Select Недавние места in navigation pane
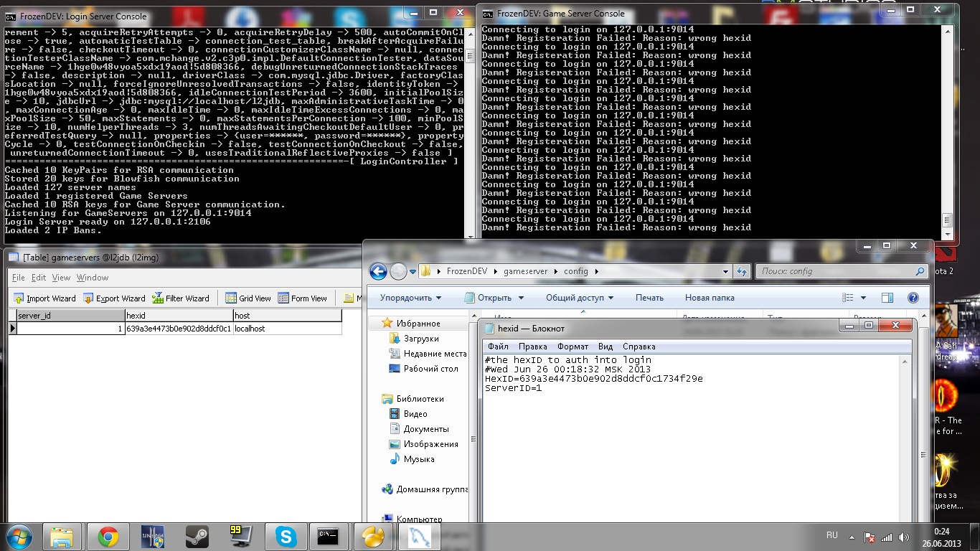The height and width of the screenshot is (551, 980). click(435, 354)
